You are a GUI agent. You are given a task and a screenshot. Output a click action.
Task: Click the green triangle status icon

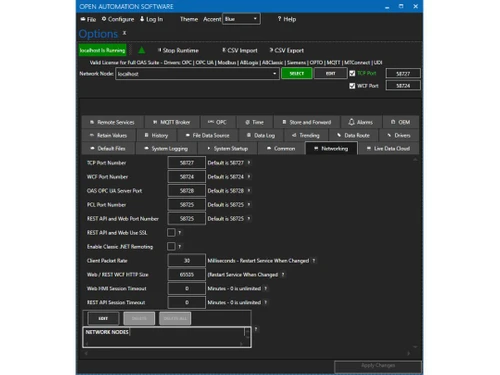pyautogui.click(x=142, y=50)
